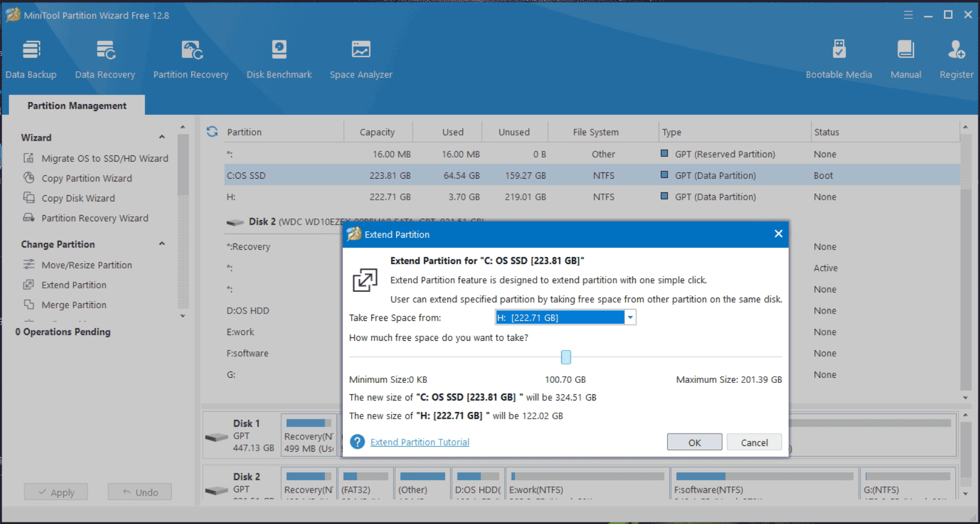The height and width of the screenshot is (524, 980).
Task: Select the H: partition row
Action: pyautogui.click(x=592, y=197)
